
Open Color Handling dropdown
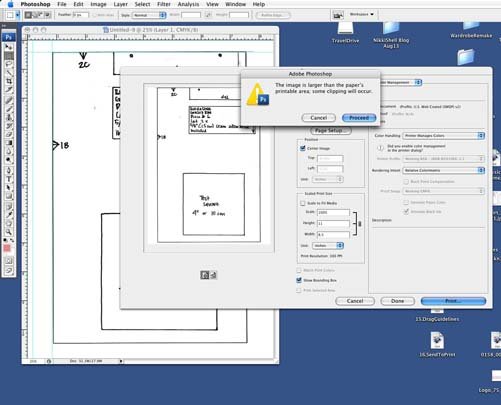tap(443, 136)
